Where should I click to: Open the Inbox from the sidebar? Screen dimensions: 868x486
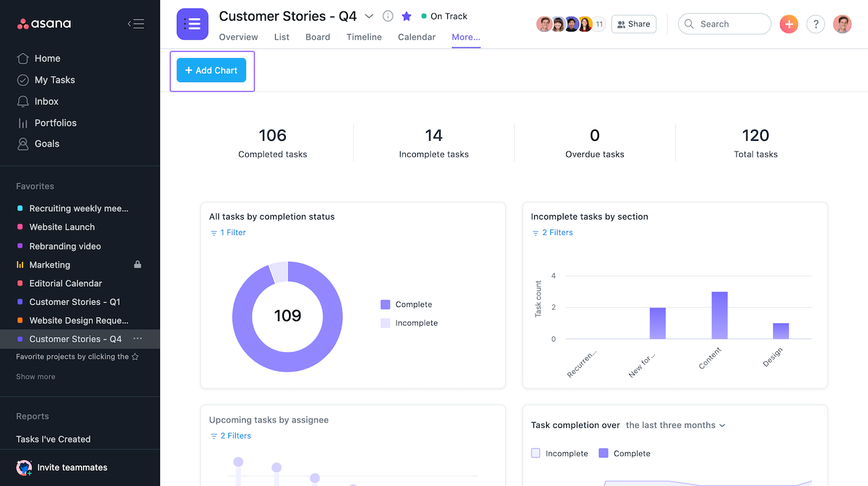47,101
